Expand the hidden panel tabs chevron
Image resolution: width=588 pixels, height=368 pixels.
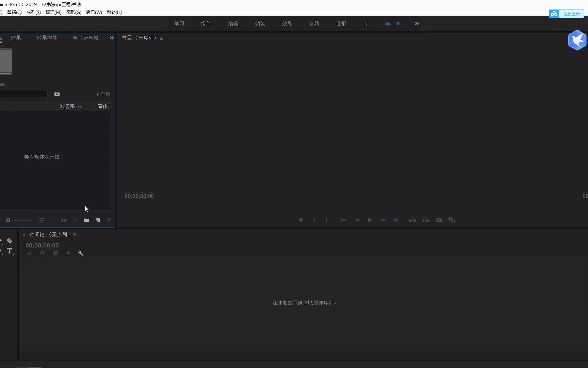tap(112, 38)
